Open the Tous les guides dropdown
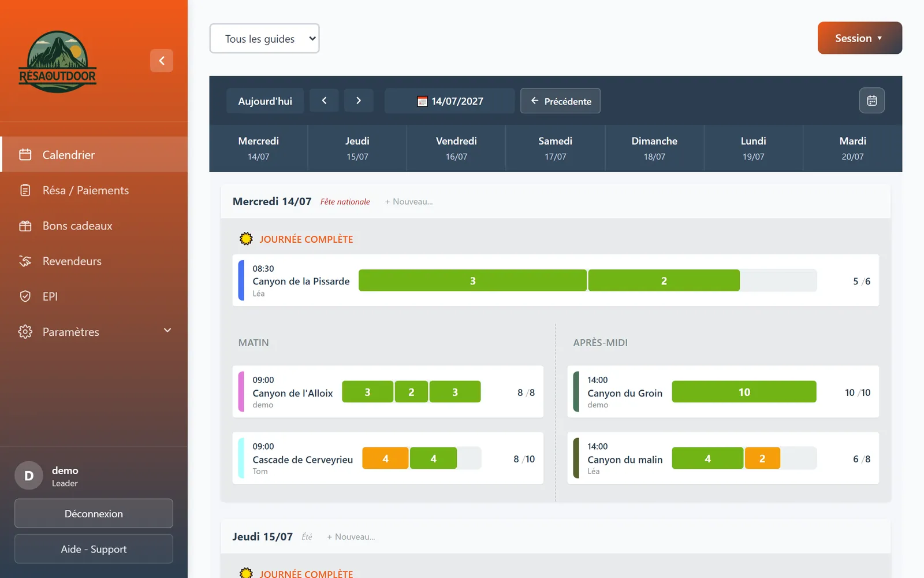The image size is (924, 578). [x=264, y=39]
